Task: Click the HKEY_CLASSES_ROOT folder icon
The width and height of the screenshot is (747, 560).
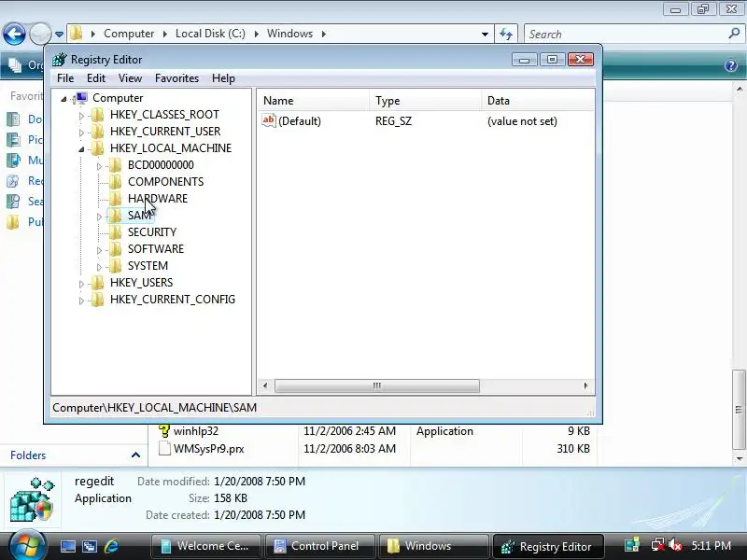Action: (97, 115)
